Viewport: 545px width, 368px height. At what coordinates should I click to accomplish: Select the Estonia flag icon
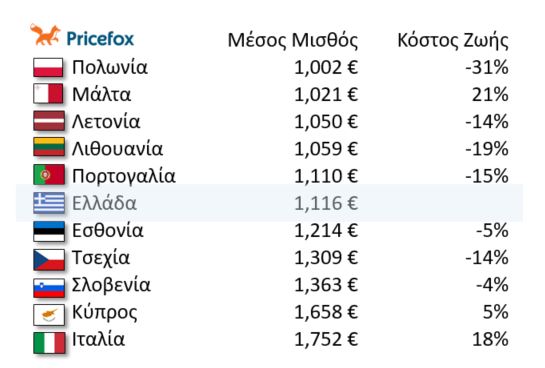49,231
